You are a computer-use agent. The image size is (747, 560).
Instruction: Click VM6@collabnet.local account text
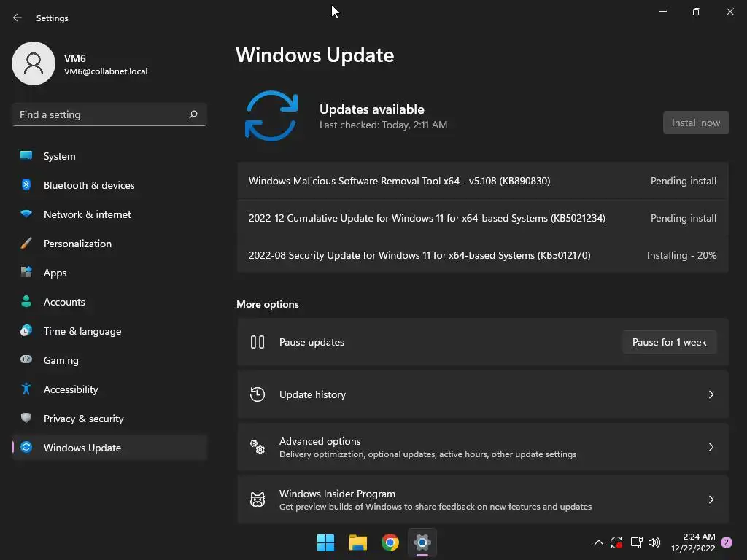[x=106, y=71]
